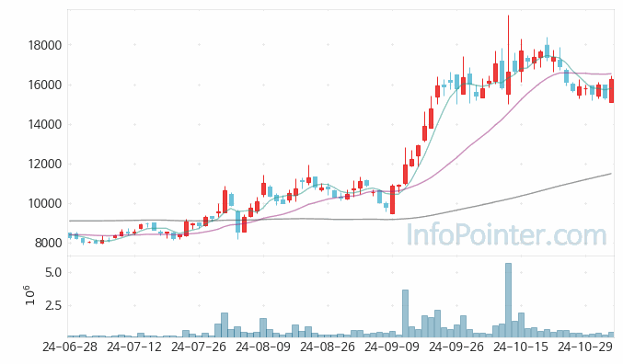Click the tallest volume bar above 5.0

pos(508,300)
